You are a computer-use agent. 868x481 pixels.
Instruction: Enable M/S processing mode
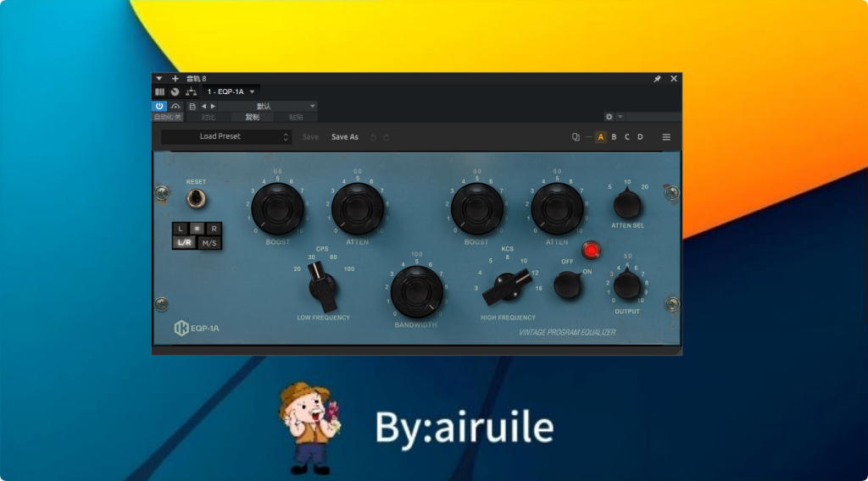point(209,243)
